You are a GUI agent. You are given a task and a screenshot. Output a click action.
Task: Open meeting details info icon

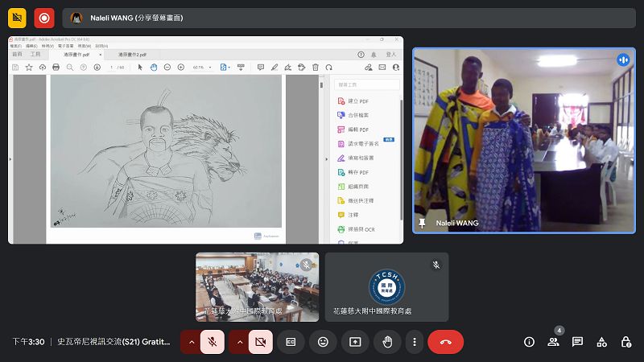pyautogui.click(x=529, y=342)
